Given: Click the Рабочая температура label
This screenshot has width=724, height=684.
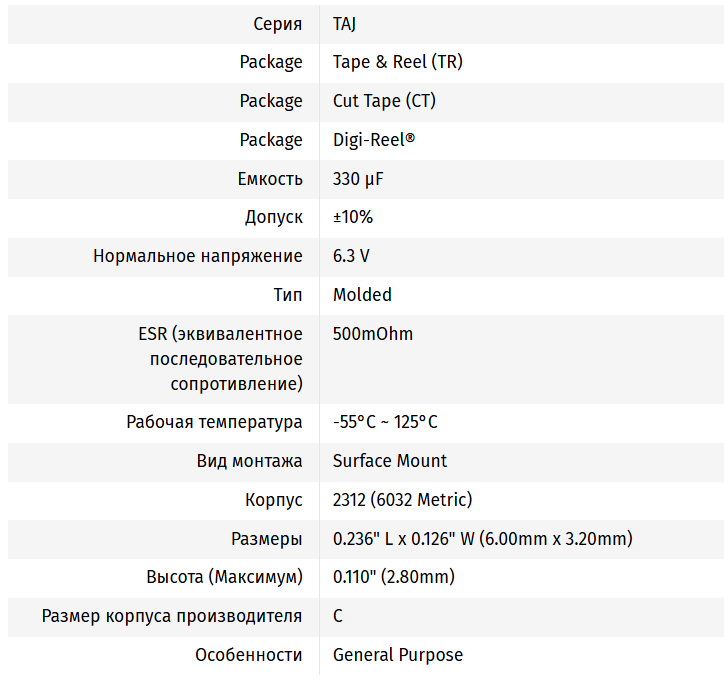Looking at the screenshot, I should 215,422.
